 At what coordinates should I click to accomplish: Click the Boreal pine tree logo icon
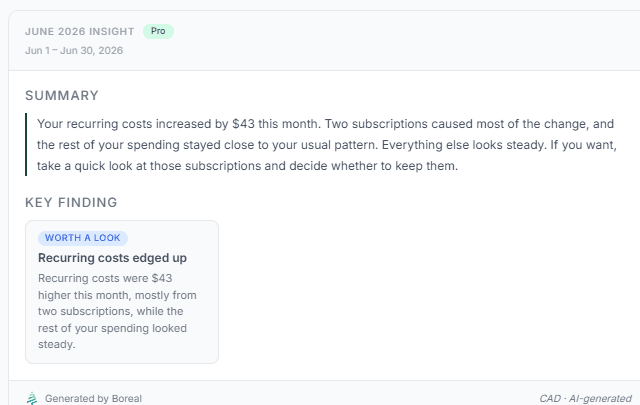[x=32, y=398]
